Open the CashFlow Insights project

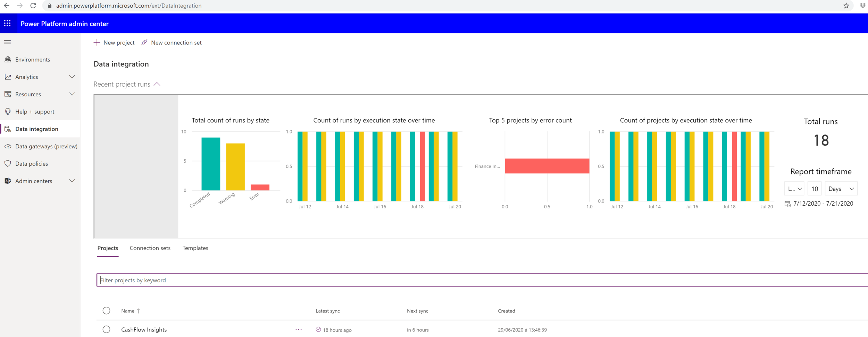[144, 330]
